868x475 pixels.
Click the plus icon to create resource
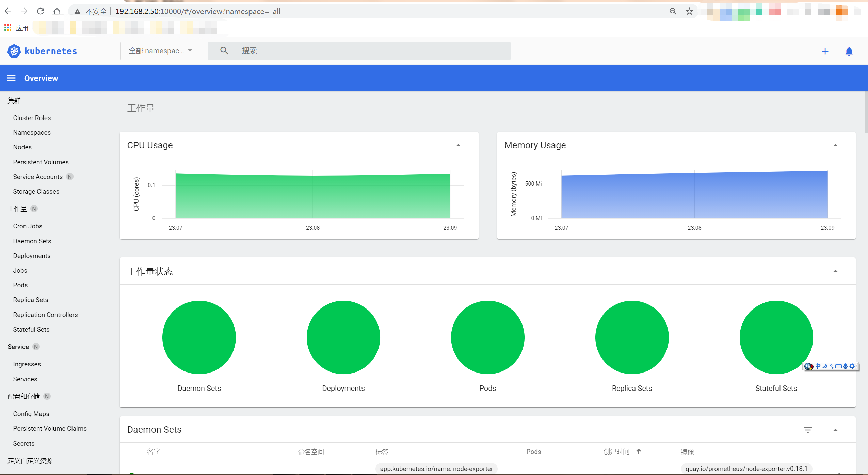click(x=825, y=51)
